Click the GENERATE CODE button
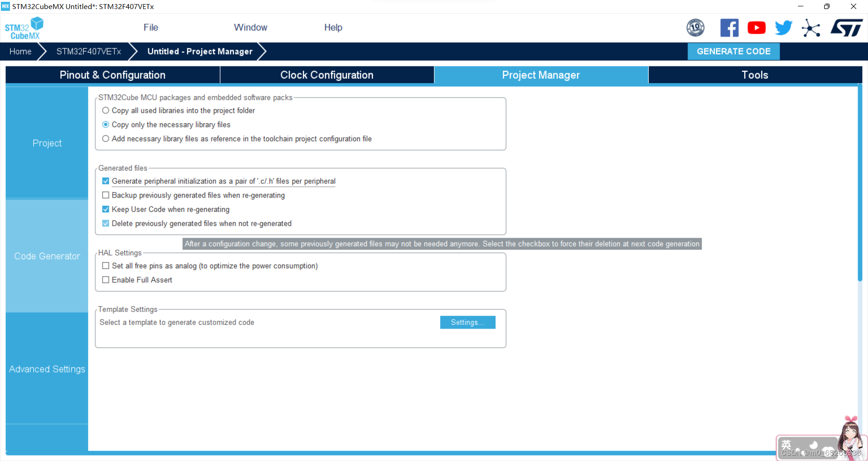The height and width of the screenshot is (461, 868). tap(733, 52)
